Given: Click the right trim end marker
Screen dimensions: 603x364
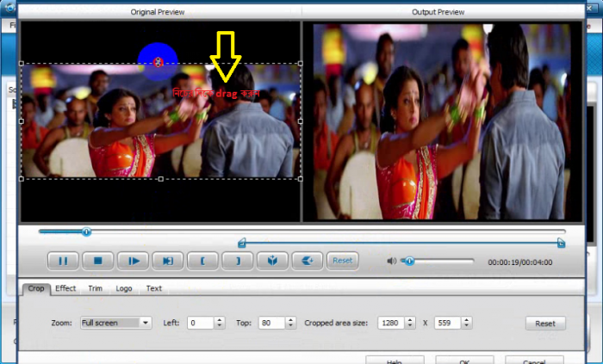Looking at the screenshot, I should 561,243.
